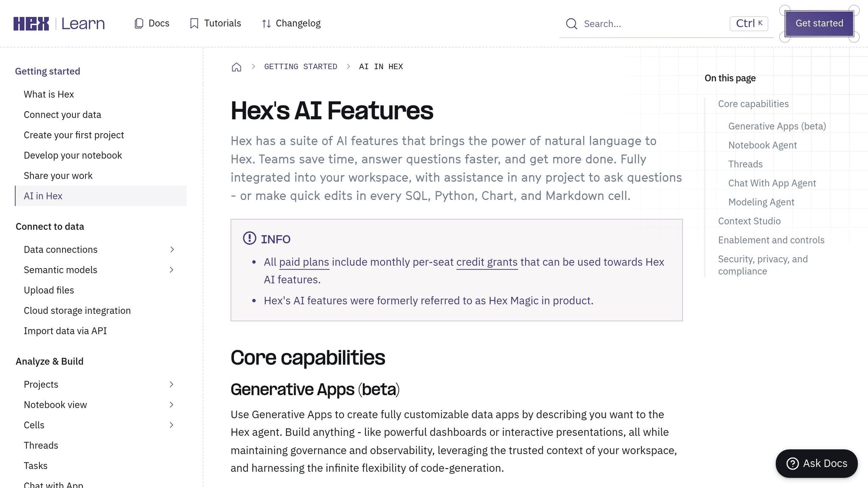Screen dimensions: 868x488
Task: Expand the Notebook view section
Action: 172,405
